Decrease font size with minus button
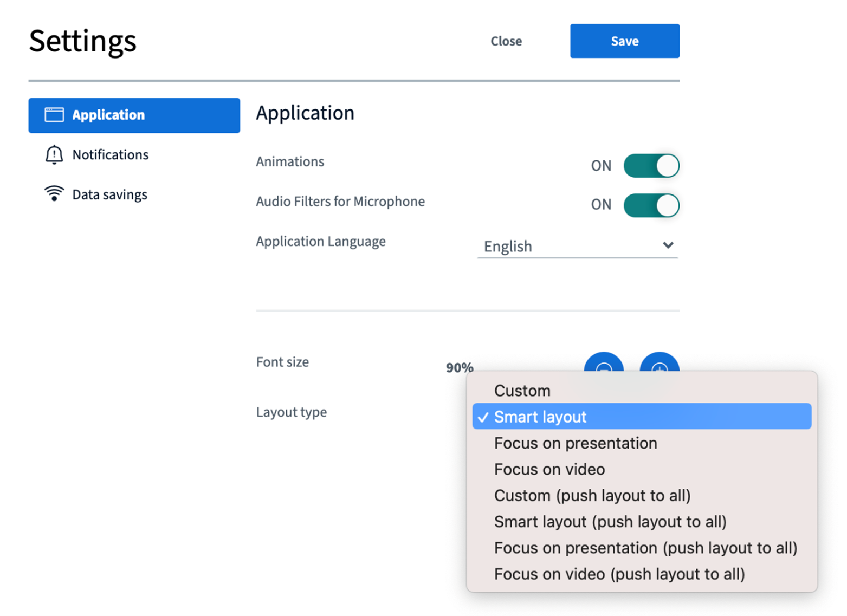The width and height of the screenshot is (847, 616). point(604,364)
